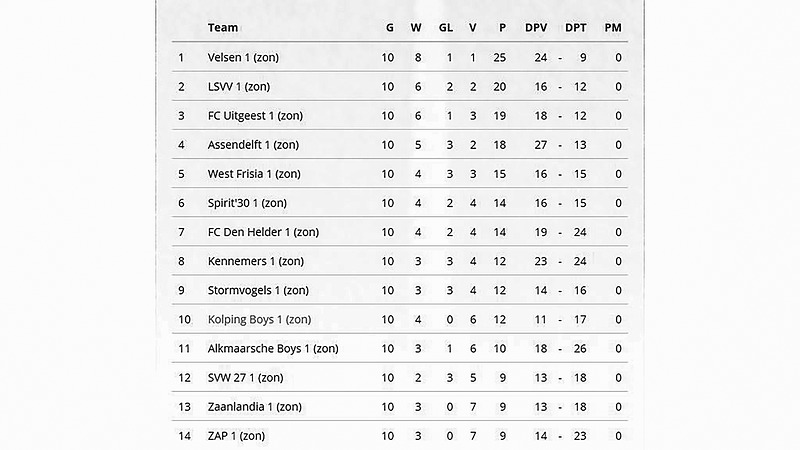This screenshot has width=800, height=450.
Task: Open FC Den Helder 1 (zon)
Action: pos(263,232)
